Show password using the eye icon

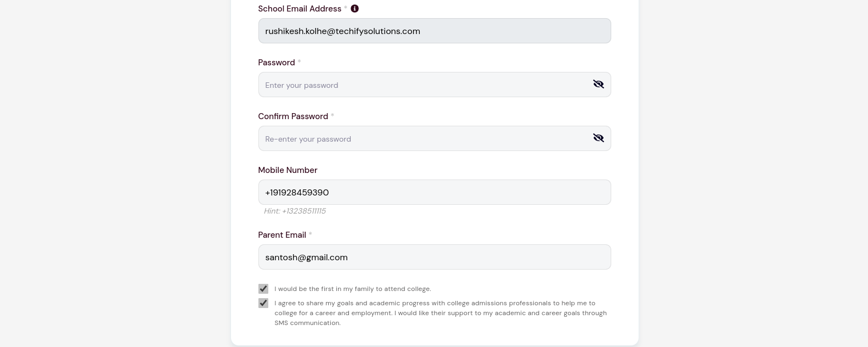tap(598, 85)
